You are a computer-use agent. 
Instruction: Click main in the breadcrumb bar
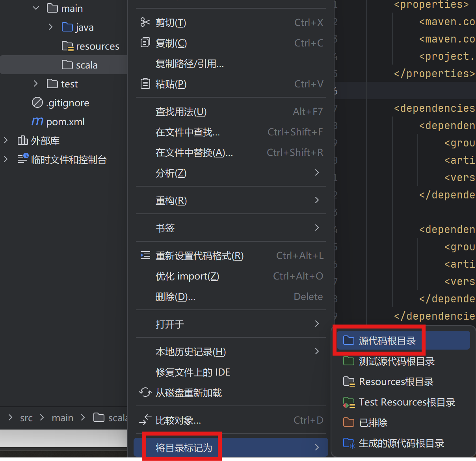[62, 418]
